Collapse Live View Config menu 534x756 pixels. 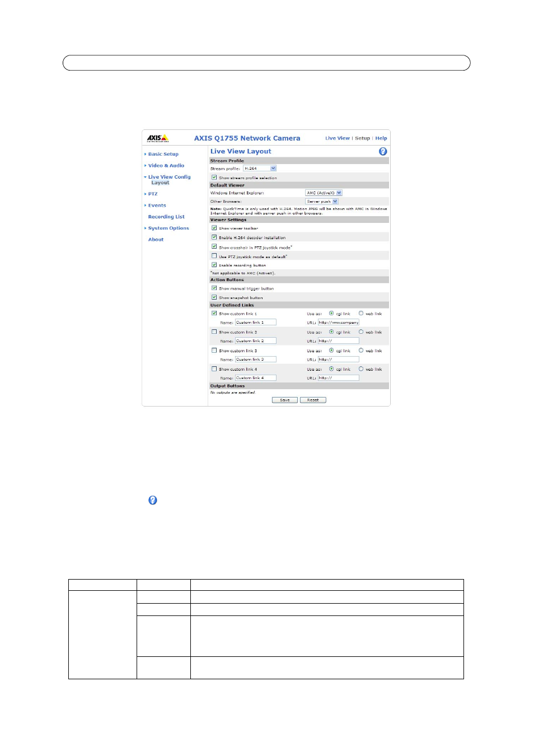click(168, 176)
